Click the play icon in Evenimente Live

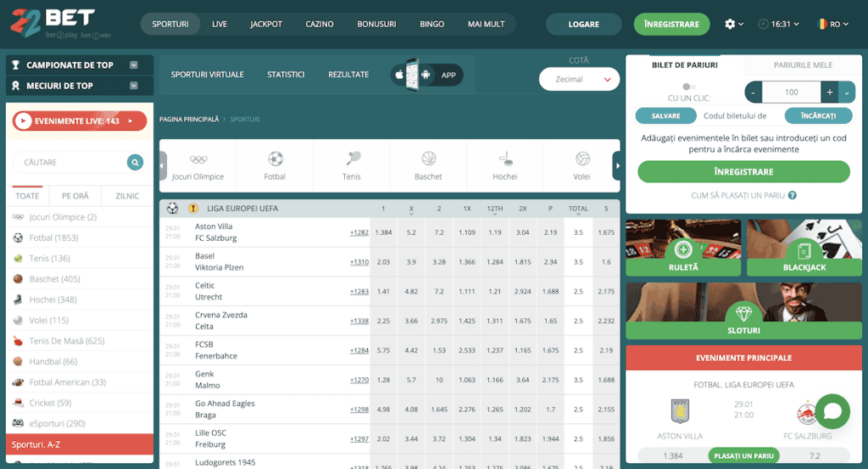tap(23, 120)
